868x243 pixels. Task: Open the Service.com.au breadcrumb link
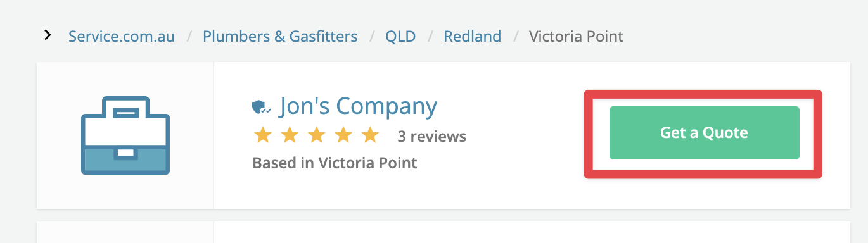pyautogui.click(x=122, y=36)
